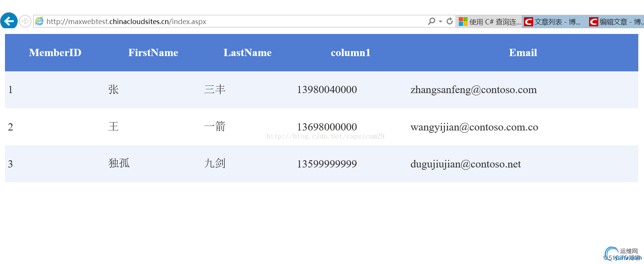Click the column1 column header
Image resolution: width=644 pixels, height=264 pixels.
point(351,53)
